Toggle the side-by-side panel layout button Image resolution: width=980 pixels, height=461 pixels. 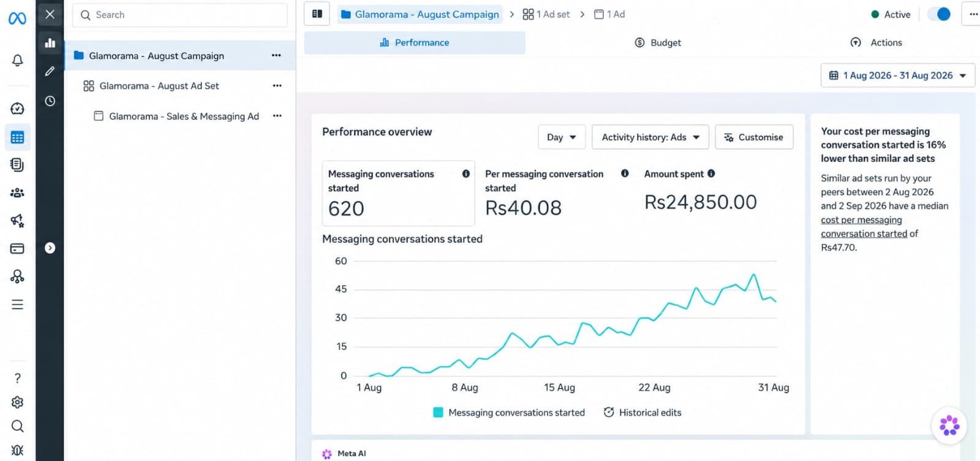click(317, 14)
